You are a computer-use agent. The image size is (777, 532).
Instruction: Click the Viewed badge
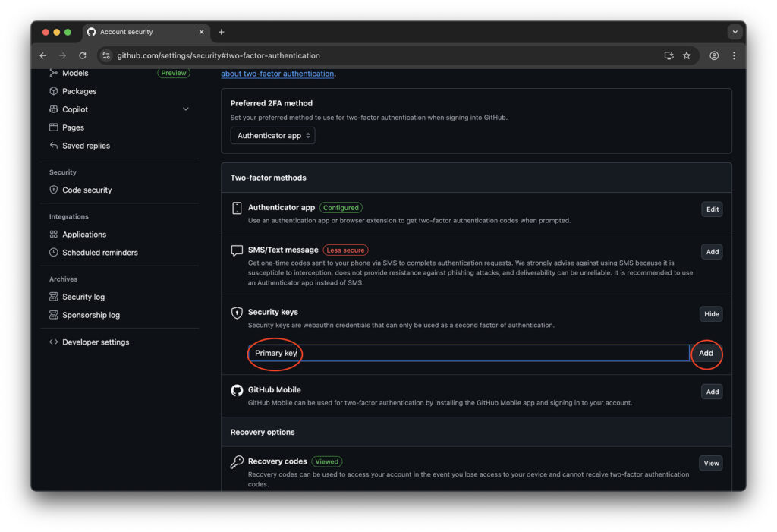tap(326, 461)
